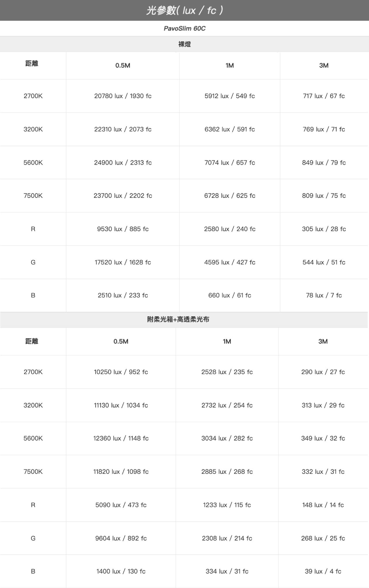Click the 光參數( lux / fc ) header

184,10
